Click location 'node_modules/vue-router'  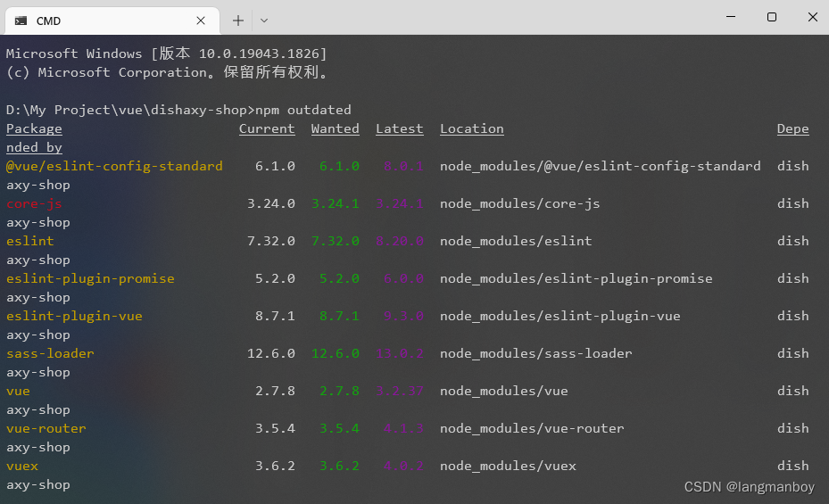(532, 428)
